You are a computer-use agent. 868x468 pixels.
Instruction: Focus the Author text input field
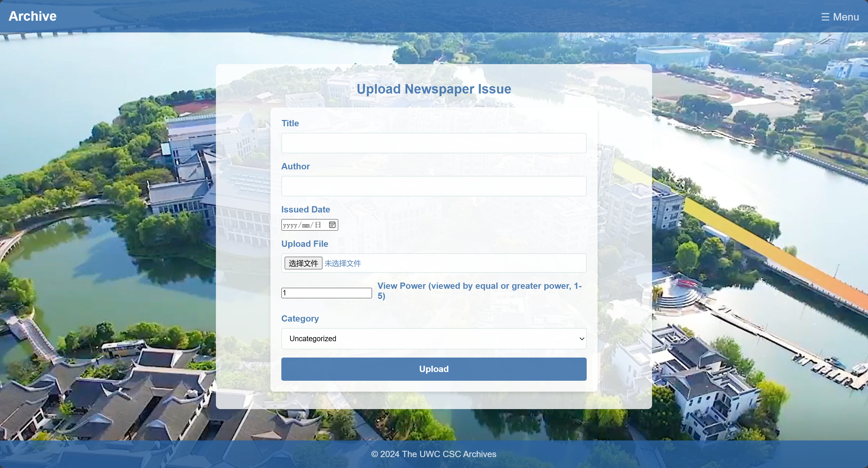tap(434, 186)
